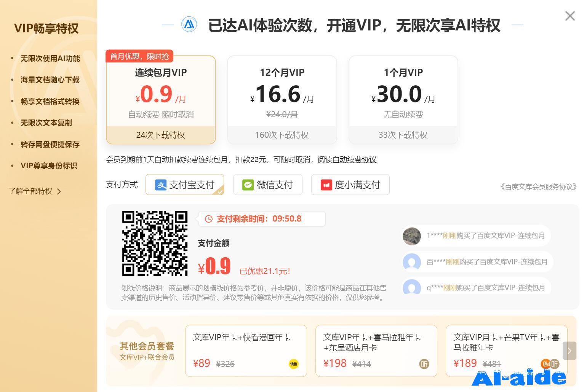Show next bundles with right arrow
587x392 pixels.
coord(569,351)
